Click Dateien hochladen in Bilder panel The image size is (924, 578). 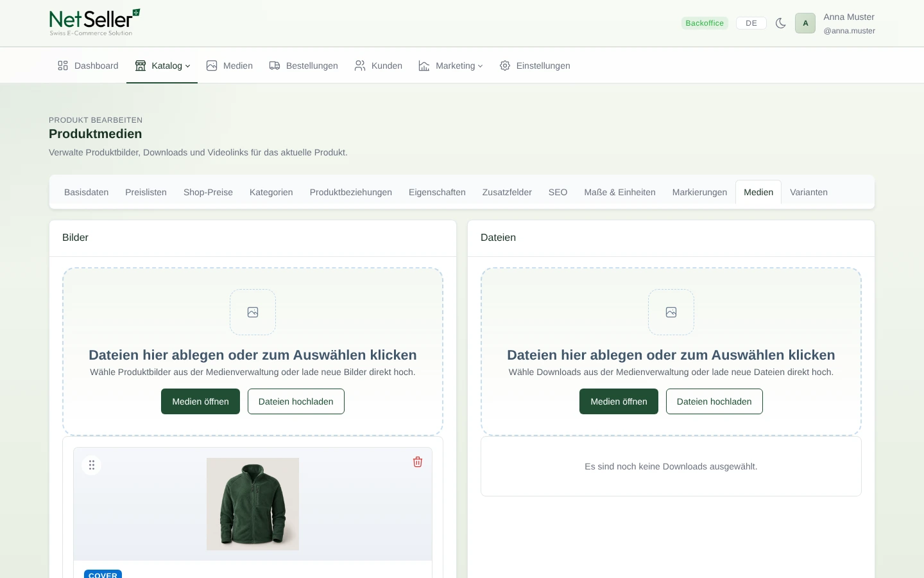[x=296, y=401]
